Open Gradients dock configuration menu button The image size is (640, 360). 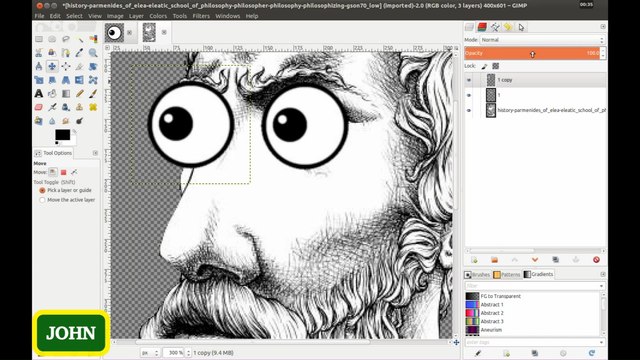[x=603, y=274]
